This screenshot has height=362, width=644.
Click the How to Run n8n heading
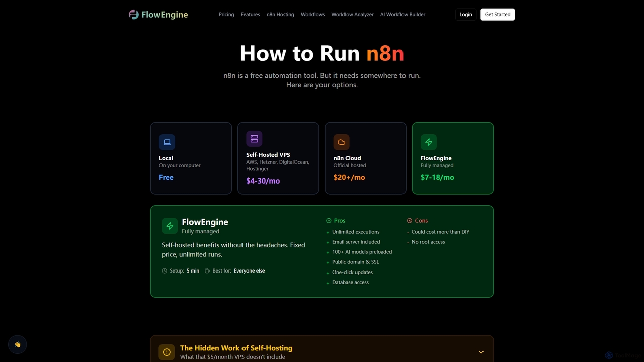322,53
